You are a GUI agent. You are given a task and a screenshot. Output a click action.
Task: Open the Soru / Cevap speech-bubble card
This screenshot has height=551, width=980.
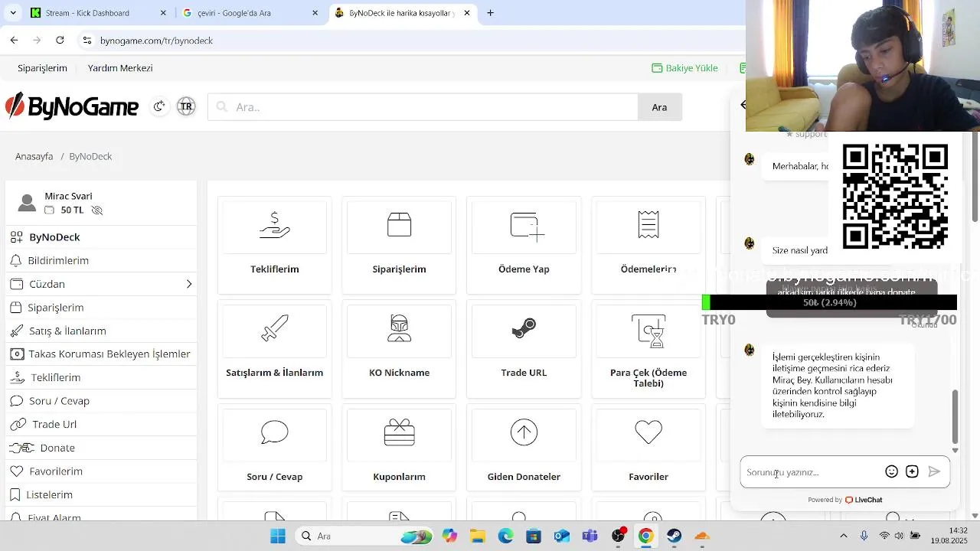pyautogui.click(x=274, y=447)
